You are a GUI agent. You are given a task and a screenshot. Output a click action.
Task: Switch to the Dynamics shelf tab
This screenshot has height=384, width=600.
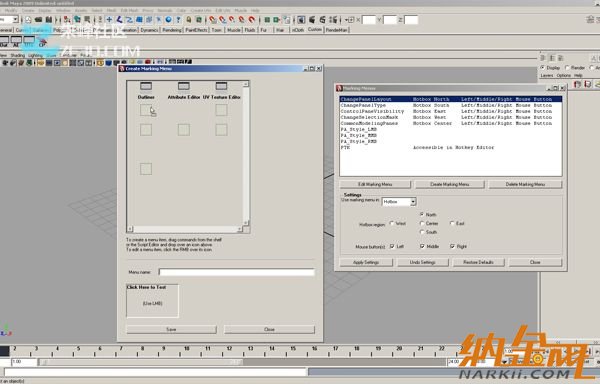(149, 30)
